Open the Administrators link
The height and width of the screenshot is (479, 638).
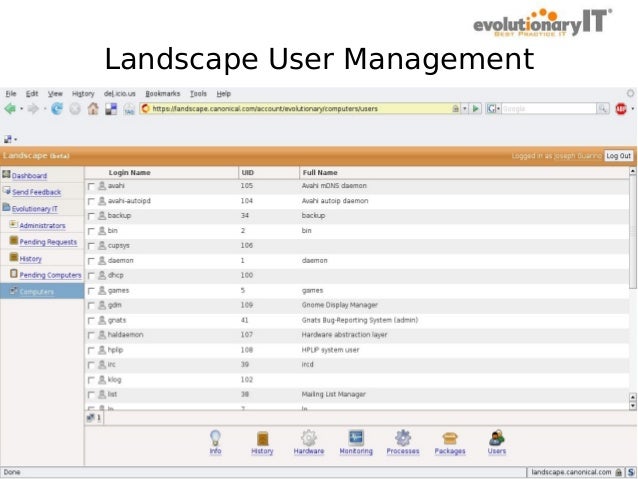(x=42, y=225)
